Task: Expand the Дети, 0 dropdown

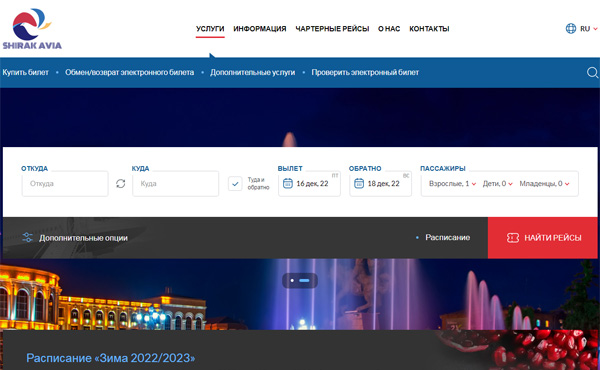Action: pos(497,184)
